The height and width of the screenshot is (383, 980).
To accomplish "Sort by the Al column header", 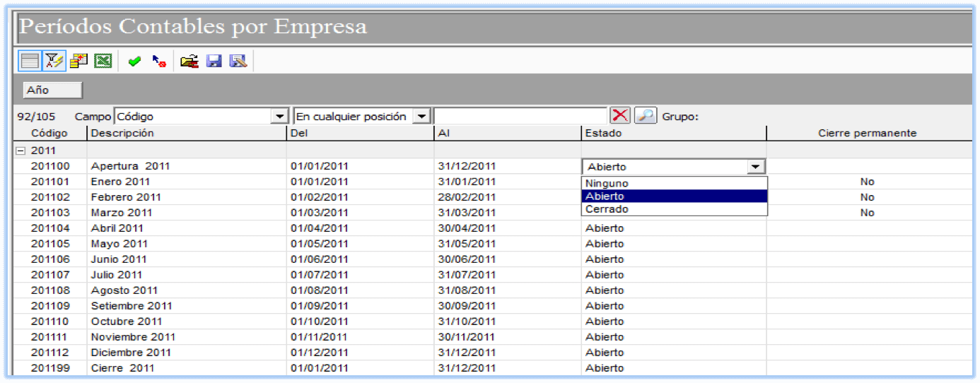I will 507,133.
